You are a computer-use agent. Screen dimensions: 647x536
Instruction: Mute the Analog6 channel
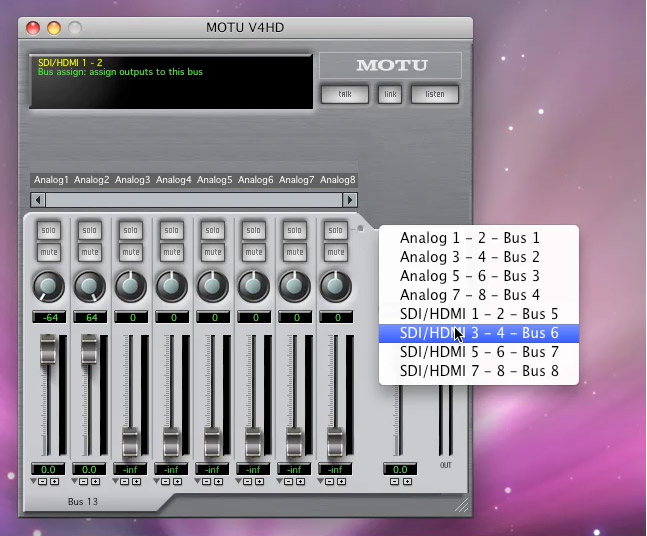(253, 252)
